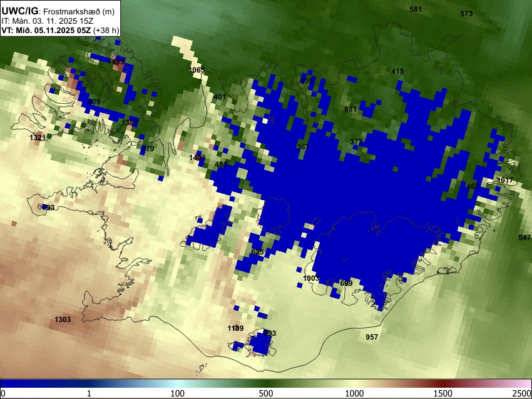Viewport: 532px width, 399px height.
Task: Click the map value 625
Action: 257,252
